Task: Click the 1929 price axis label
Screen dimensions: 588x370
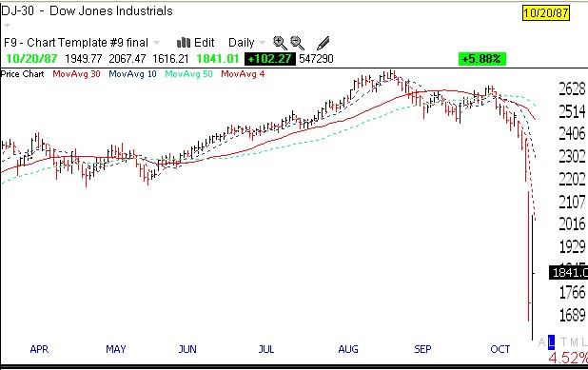Action: coord(572,247)
